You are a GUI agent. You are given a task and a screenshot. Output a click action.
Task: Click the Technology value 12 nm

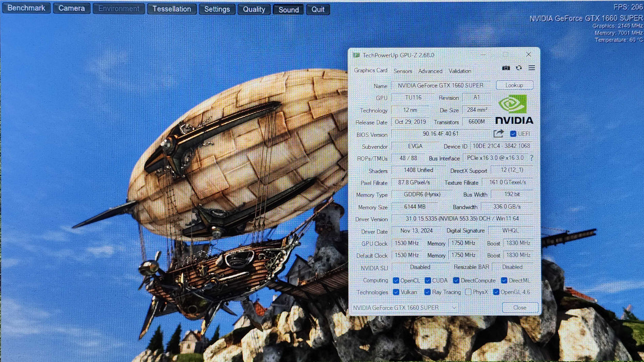click(411, 110)
